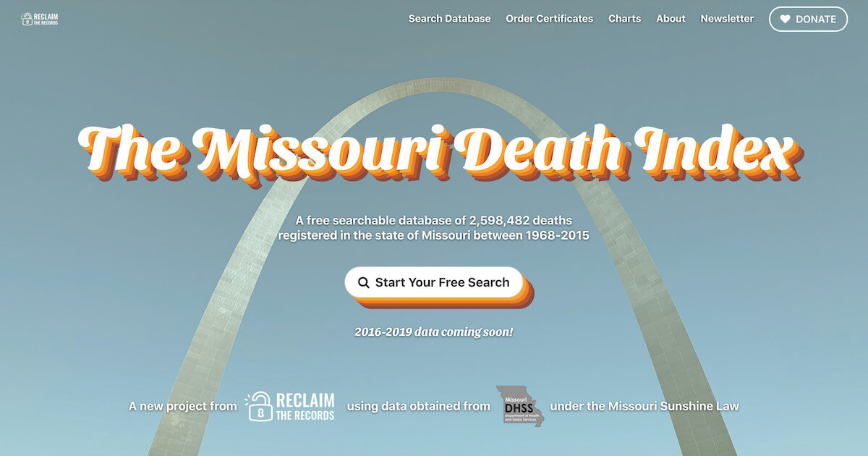
Task: Click the DONATE button
Action: pyautogui.click(x=808, y=20)
